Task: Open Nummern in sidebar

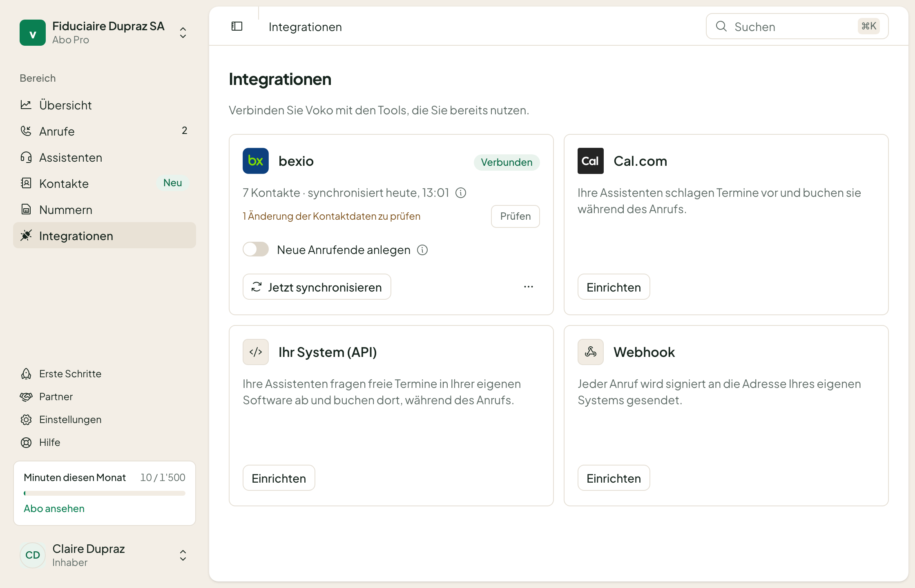Action: (x=105, y=210)
